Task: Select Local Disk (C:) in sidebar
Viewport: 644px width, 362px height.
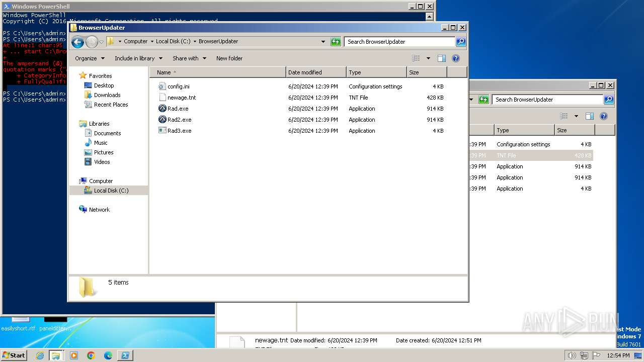Action: click(111, 191)
